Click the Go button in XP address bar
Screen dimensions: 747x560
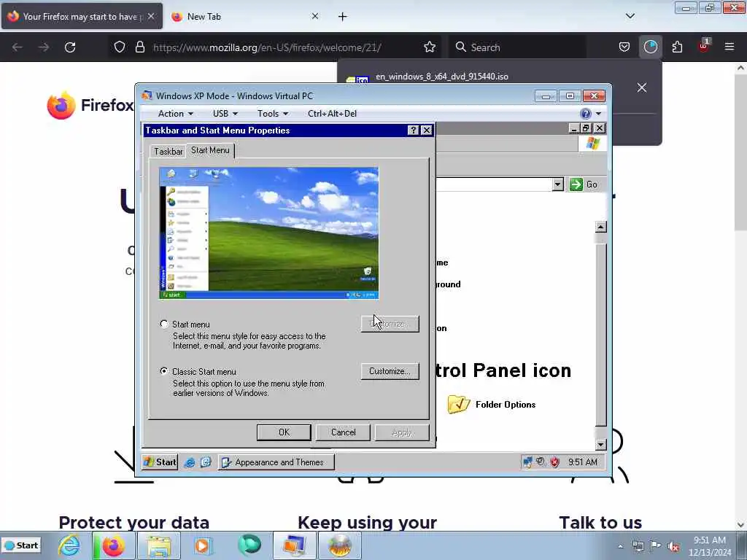pyautogui.click(x=584, y=184)
